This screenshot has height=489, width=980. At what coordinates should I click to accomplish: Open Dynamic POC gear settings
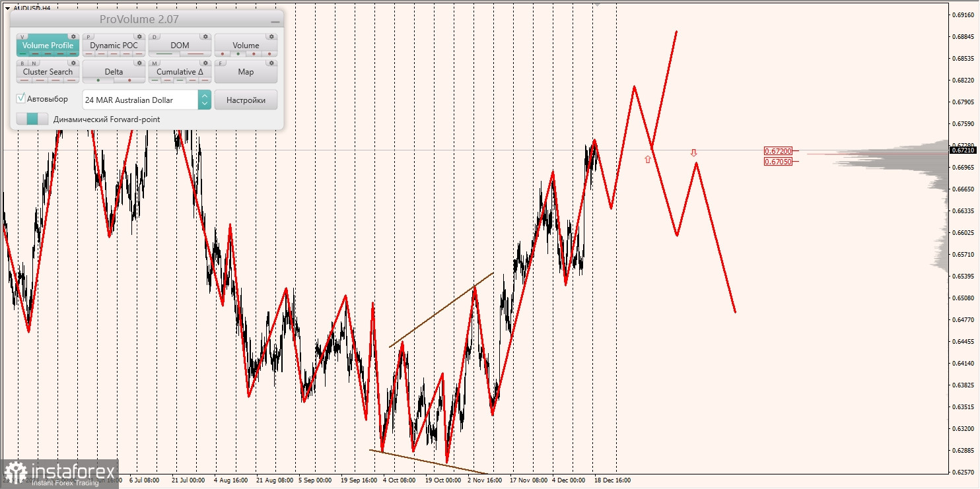pos(139,36)
